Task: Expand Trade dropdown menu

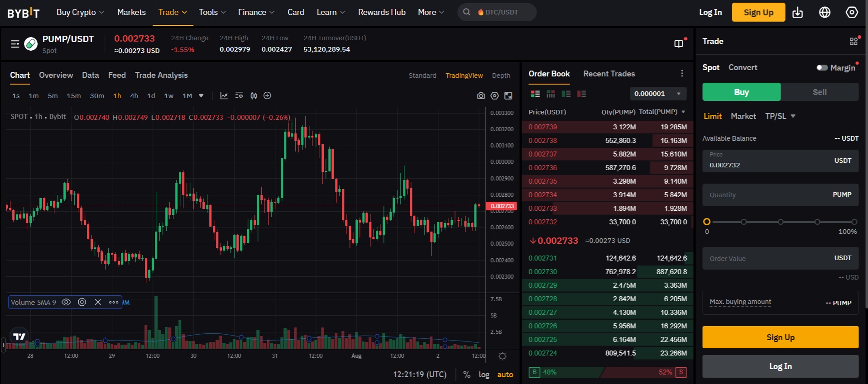Action: pyautogui.click(x=173, y=12)
